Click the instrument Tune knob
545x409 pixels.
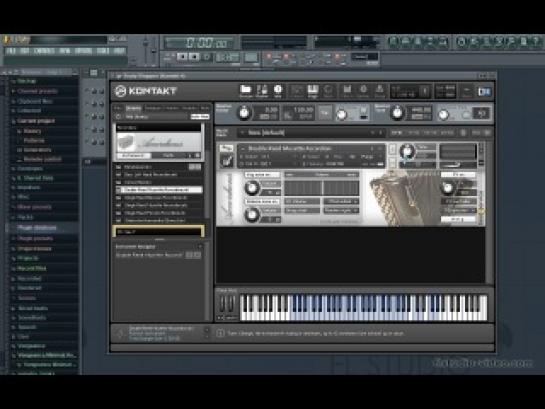click(x=406, y=152)
